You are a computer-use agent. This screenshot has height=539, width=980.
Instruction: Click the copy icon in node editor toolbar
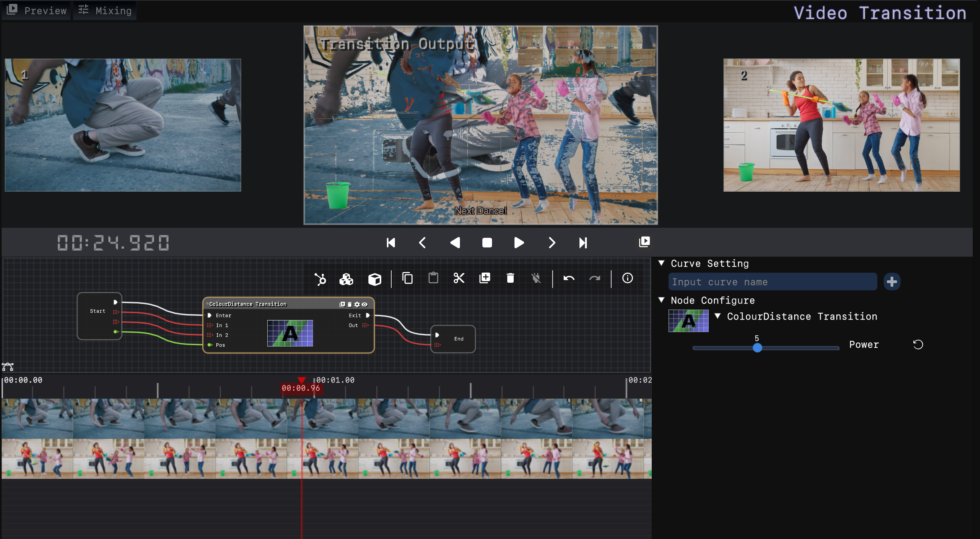[407, 278]
